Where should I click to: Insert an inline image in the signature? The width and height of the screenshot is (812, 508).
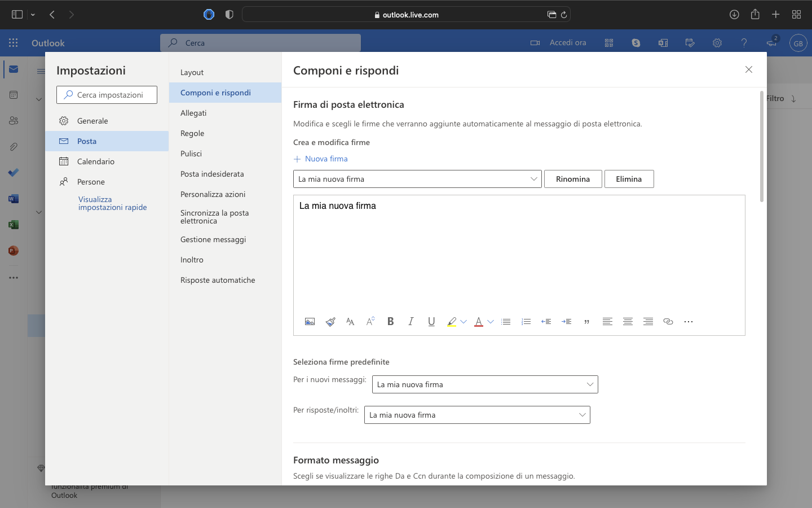(x=310, y=322)
